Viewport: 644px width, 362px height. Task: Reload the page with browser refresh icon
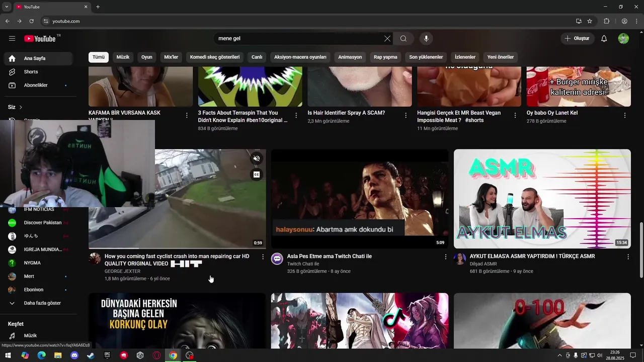pyautogui.click(x=31, y=21)
